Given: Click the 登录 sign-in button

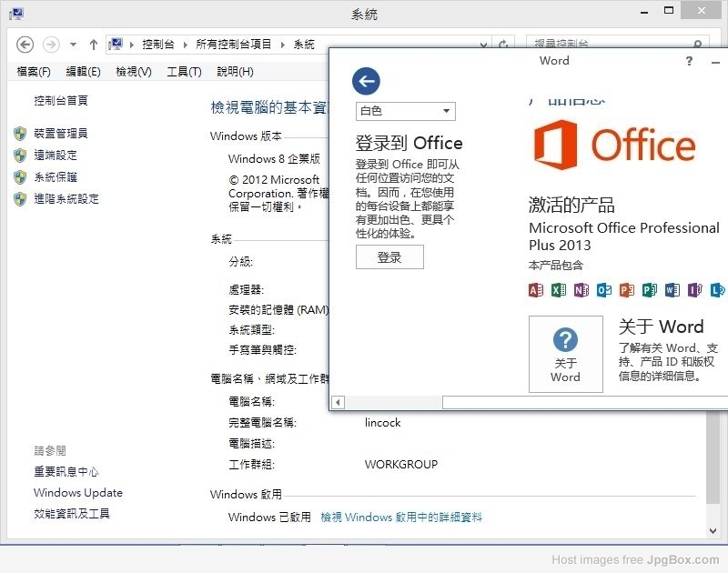Looking at the screenshot, I should click(389, 257).
